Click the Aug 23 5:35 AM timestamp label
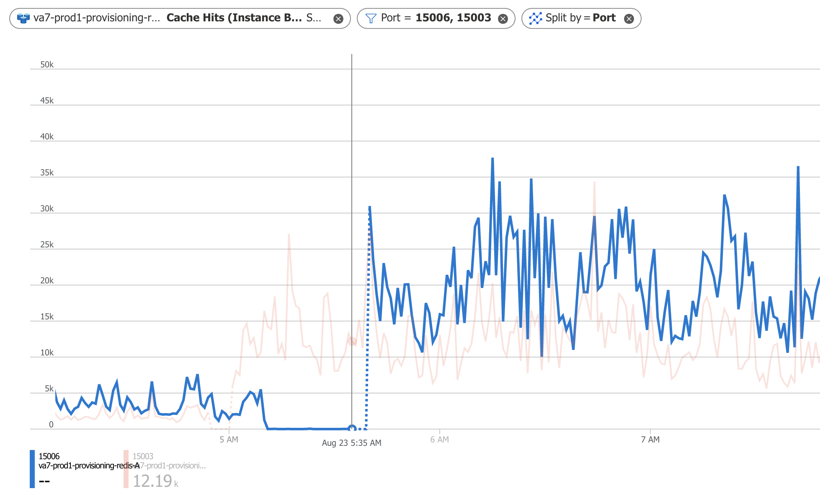Screen dimensions: 820x504 tap(351, 442)
